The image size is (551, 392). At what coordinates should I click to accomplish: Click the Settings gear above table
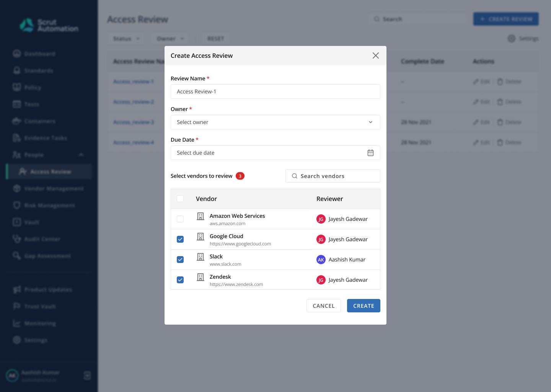(512, 39)
